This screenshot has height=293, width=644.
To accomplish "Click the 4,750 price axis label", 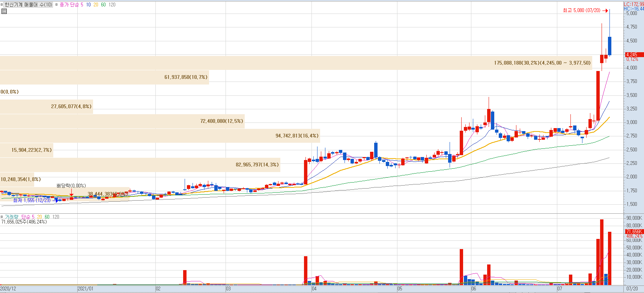I will 632,27.
